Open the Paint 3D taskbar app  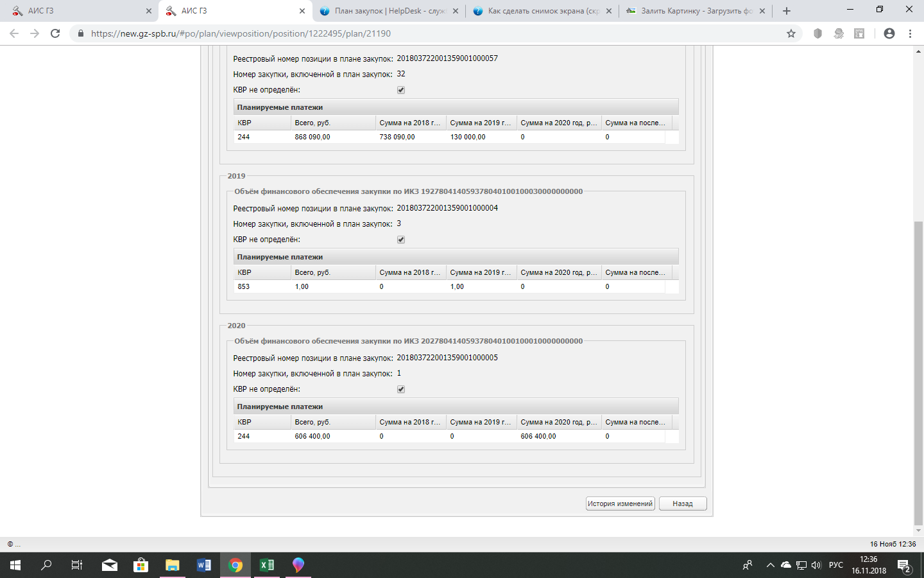298,565
